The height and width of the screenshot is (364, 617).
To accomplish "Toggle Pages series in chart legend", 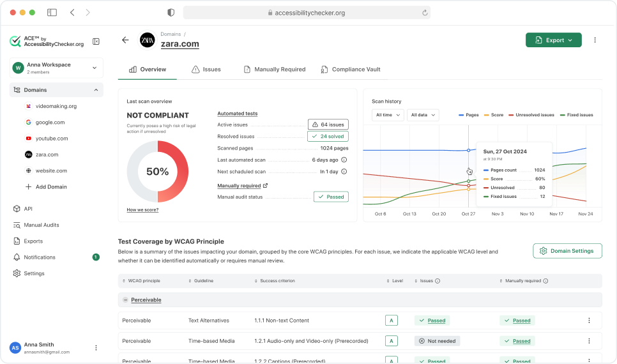I will click(469, 115).
